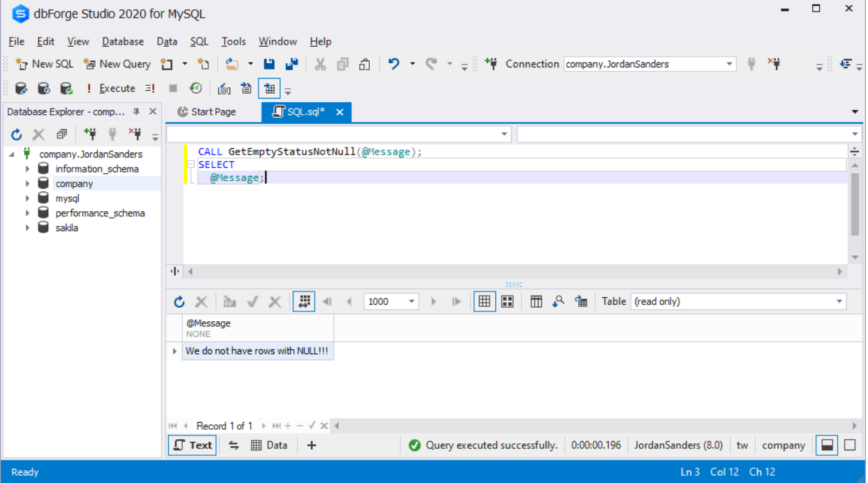Refresh the Database Explorer tree

tap(16, 134)
